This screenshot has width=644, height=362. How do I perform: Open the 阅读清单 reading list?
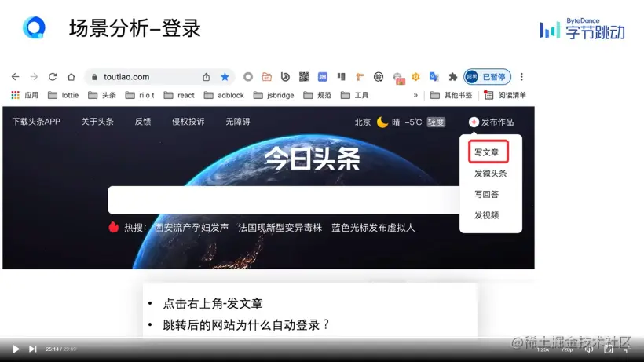pyautogui.click(x=505, y=95)
